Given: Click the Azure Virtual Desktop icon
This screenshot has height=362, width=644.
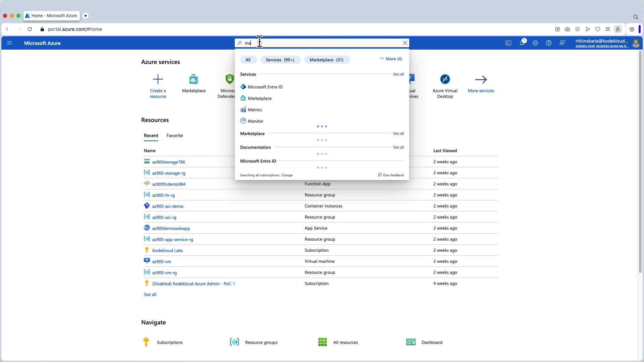Looking at the screenshot, I should 445,79.
